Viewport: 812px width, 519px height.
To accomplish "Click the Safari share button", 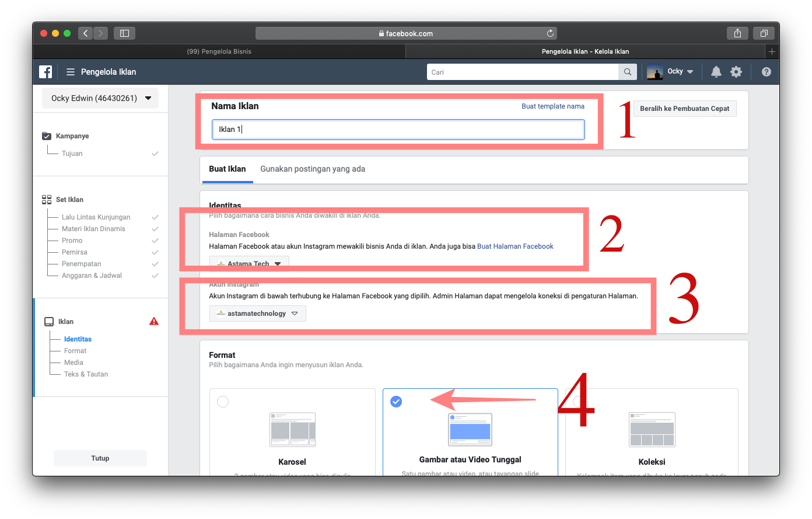I will click(737, 33).
